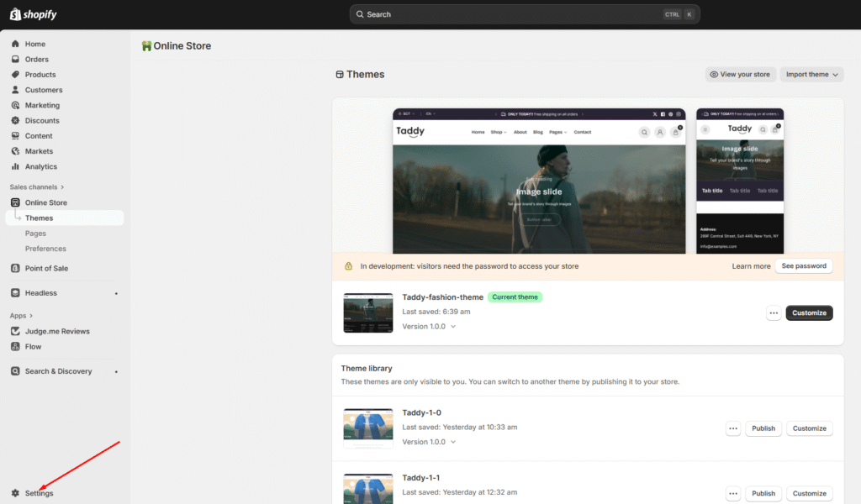Image resolution: width=861 pixels, height=504 pixels.
Task: Expand the Apps section
Action: [x=21, y=316]
